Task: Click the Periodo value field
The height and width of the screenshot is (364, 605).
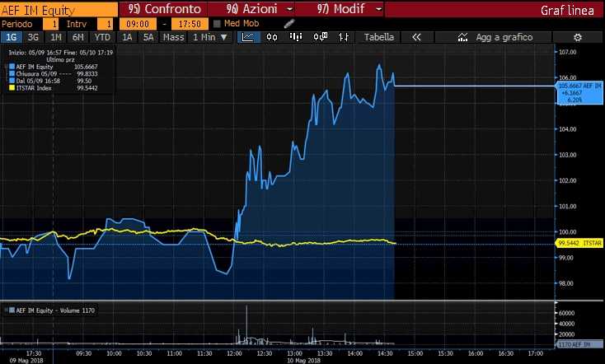Action: [50, 24]
